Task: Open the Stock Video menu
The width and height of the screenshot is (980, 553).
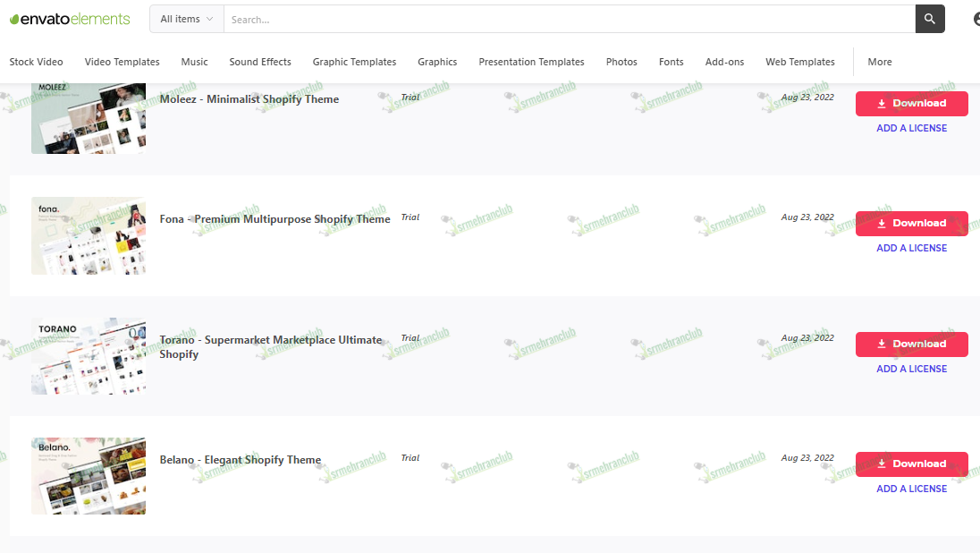Action: click(37, 62)
